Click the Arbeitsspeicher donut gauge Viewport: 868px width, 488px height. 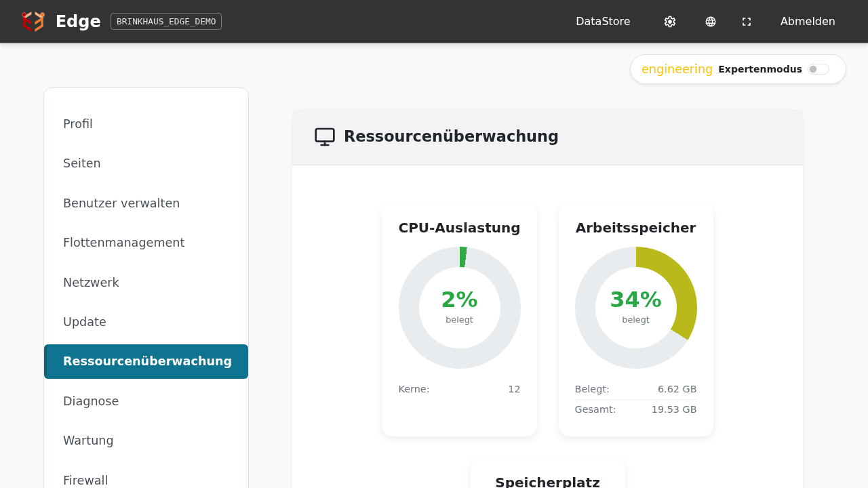(x=636, y=308)
